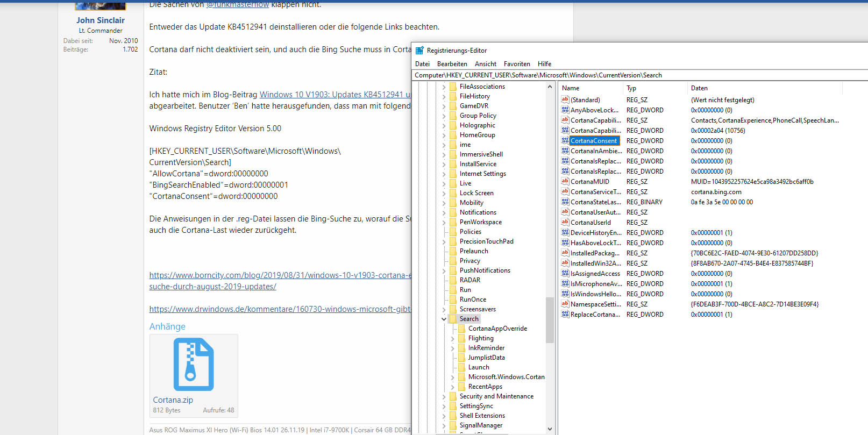The width and height of the screenshot is (868, 435).
Task: Select the RecentApps subkey
Action: [485, 387]
